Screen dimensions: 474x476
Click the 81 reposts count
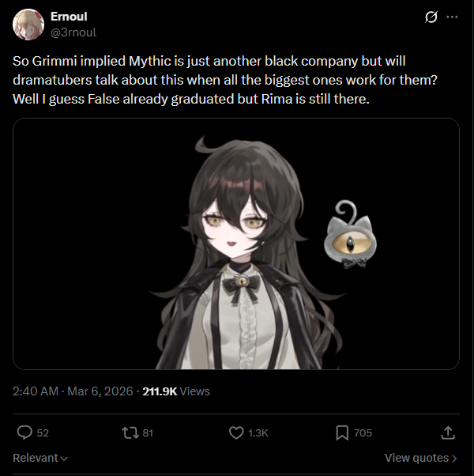(148, 433)
